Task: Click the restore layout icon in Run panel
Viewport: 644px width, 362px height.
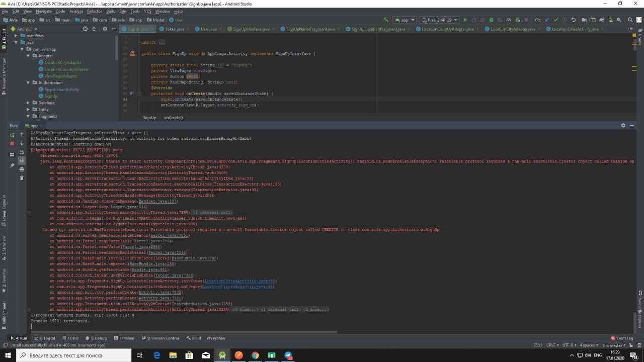Action: [12, 154]
